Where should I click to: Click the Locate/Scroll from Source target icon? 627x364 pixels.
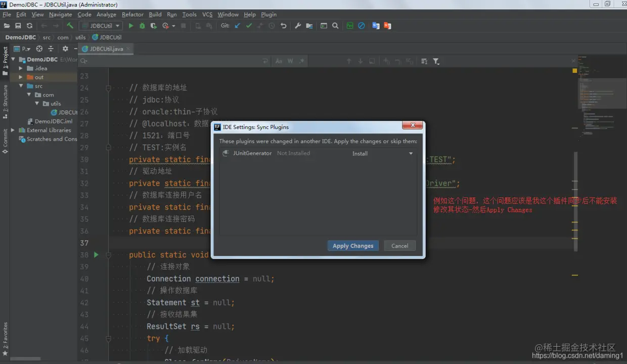coord(39,49)
